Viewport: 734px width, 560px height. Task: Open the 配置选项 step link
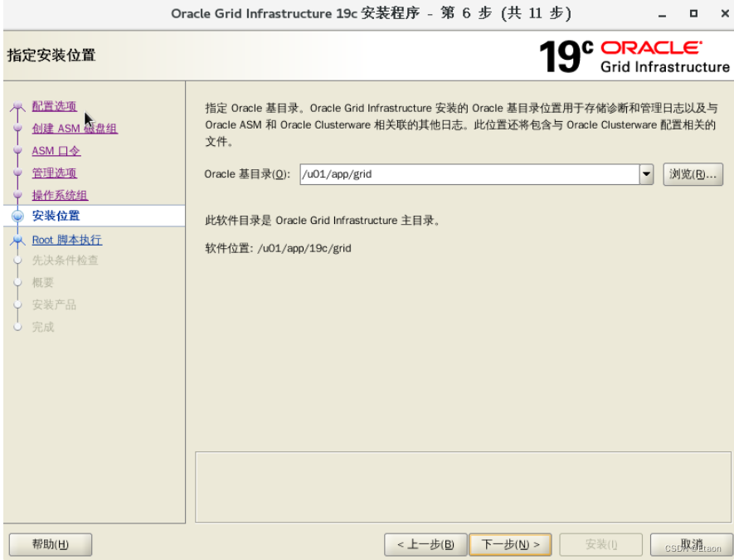[x=54, y=106]
